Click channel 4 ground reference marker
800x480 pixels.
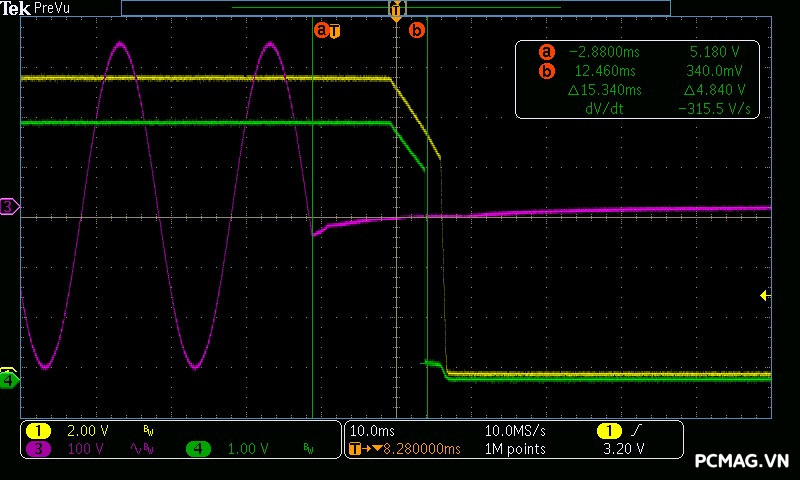tap(9, 381)
